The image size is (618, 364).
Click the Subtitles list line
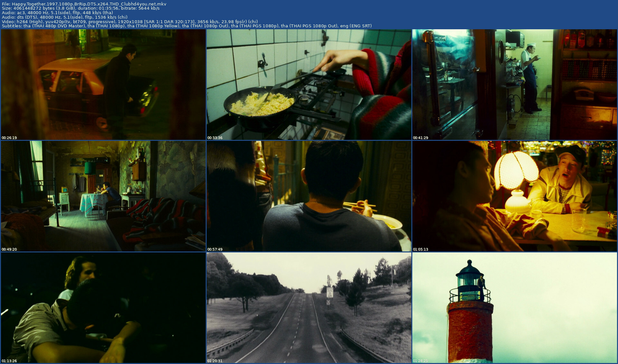click(x=187, y=26)
